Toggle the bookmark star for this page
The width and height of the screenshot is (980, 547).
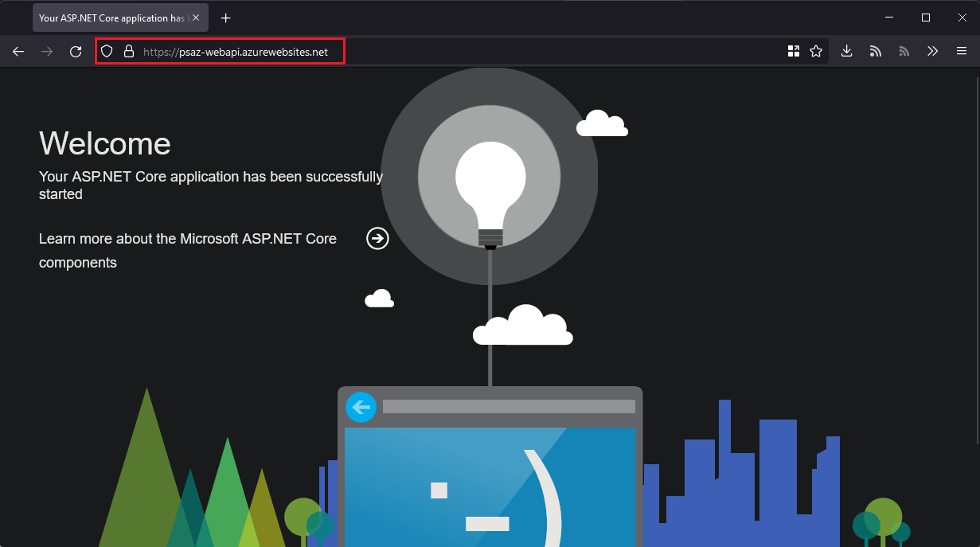816,51
